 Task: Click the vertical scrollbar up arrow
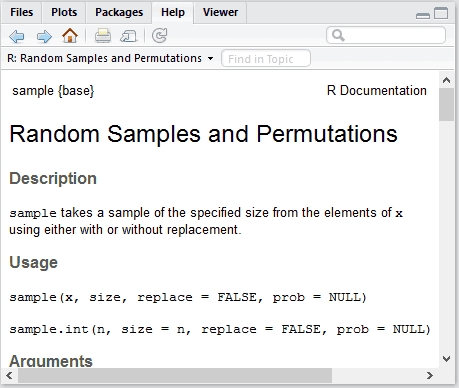coord(446,80)
